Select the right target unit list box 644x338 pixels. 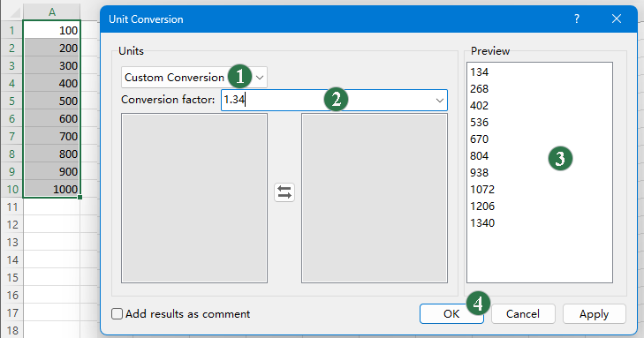pos(375,199)
